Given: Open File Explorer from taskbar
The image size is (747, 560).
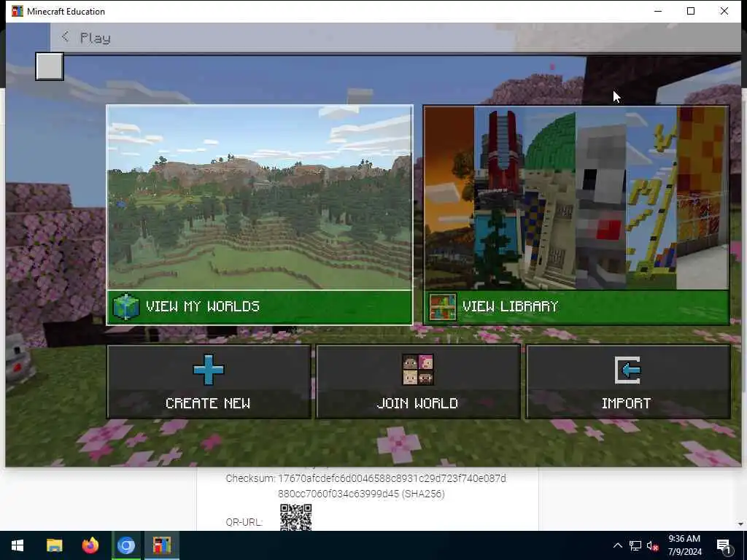Looking at the screenshot, I should (54, 545).
